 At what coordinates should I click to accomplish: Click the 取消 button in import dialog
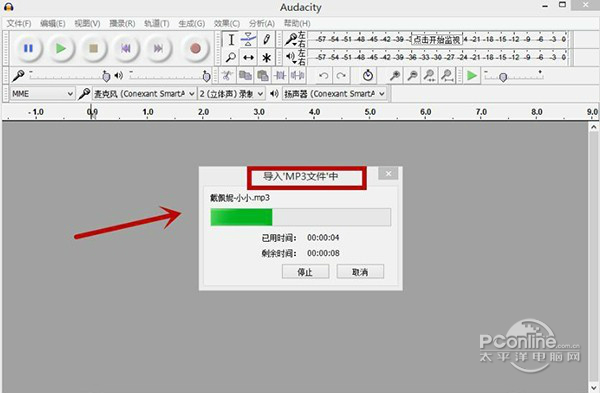click(360, 272)
